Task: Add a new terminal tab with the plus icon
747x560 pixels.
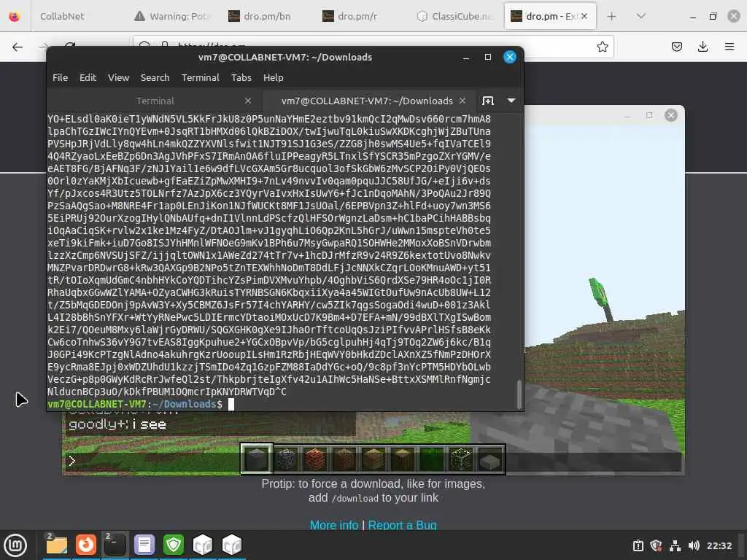Action: click(488, 101)
